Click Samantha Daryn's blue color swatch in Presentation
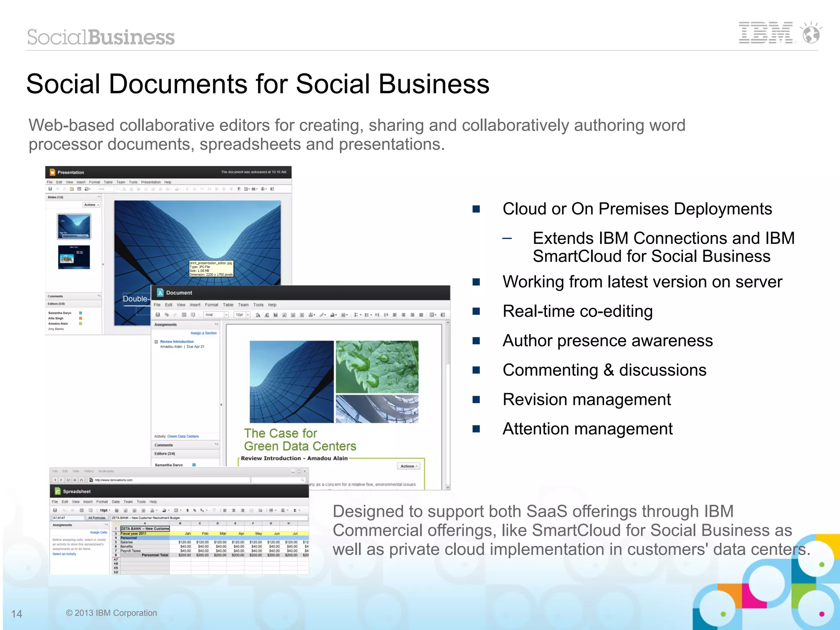Viewport: 840px width, 630px height. click(80, 313)
